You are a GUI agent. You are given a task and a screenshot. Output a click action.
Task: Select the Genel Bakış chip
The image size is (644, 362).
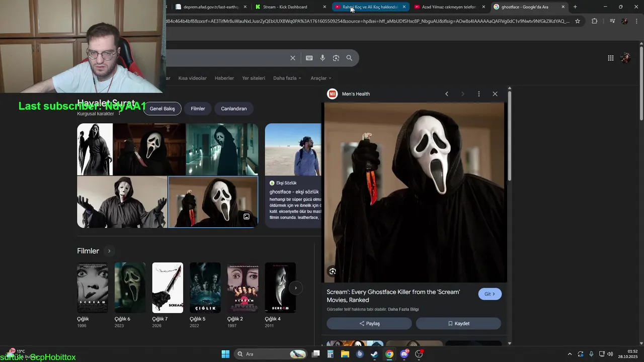tap(162, 109)
